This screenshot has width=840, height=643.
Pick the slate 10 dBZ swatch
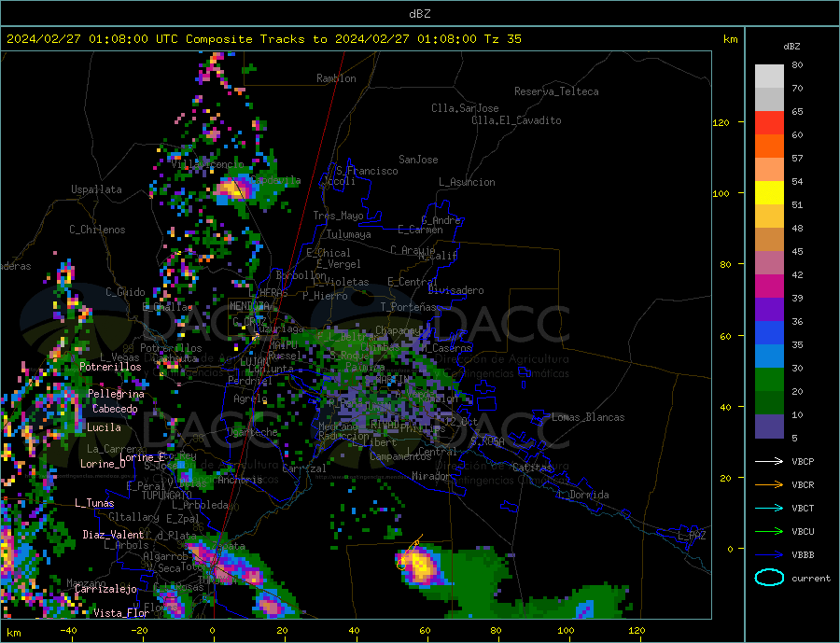coord(769,426)
